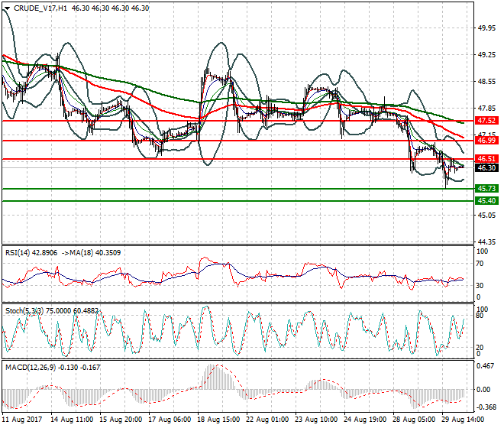Click the 48.55 price scale value

486,82
